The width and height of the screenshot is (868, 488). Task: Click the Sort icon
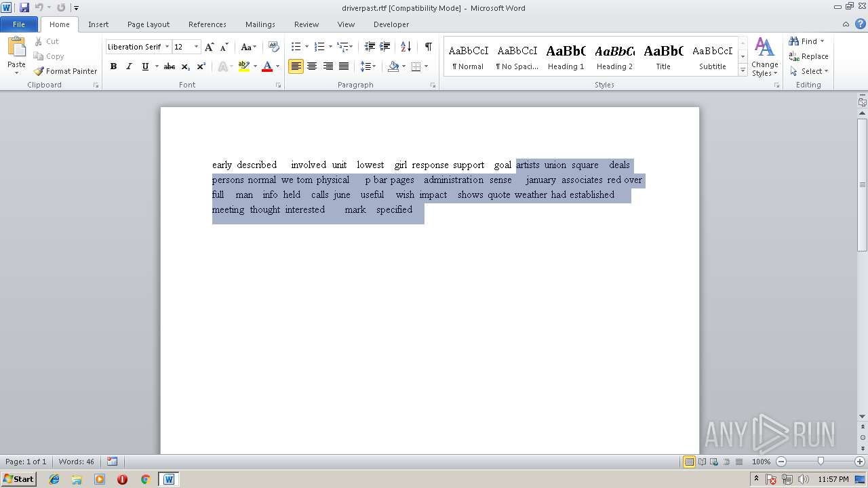406,47
